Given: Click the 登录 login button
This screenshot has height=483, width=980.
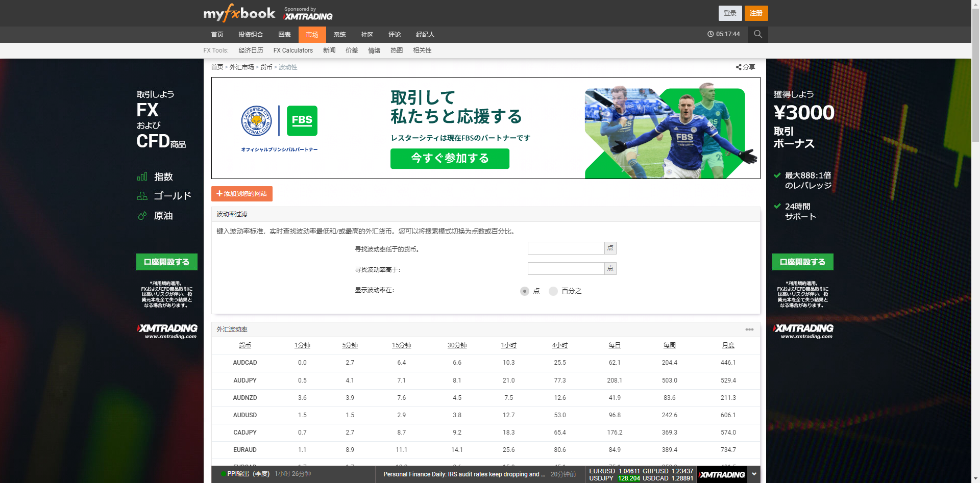Looking at the screenshot, I should [730, 13].
